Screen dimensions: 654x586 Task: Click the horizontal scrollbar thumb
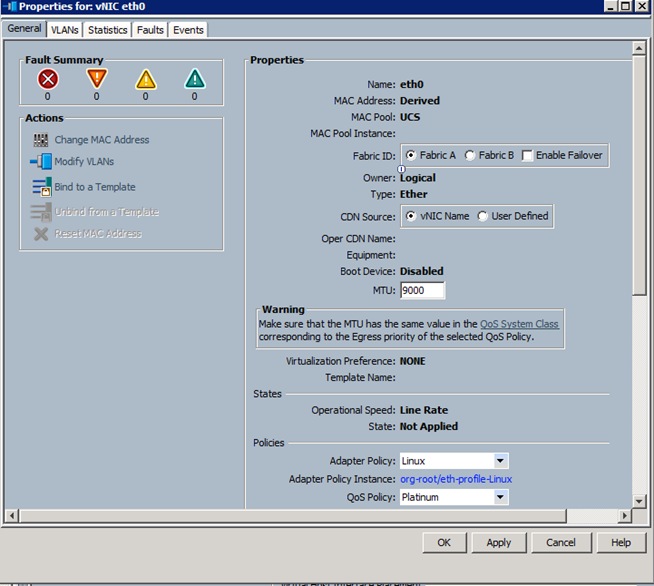[293, 516]
